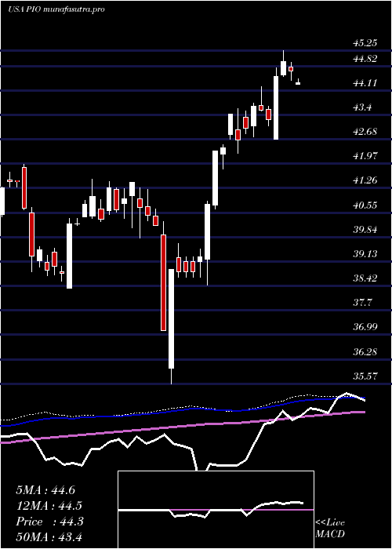Image resolution: width=392 pixels, height=549 pixels.
Task: Click the <<Live MACD label
Action: point(330,529)
